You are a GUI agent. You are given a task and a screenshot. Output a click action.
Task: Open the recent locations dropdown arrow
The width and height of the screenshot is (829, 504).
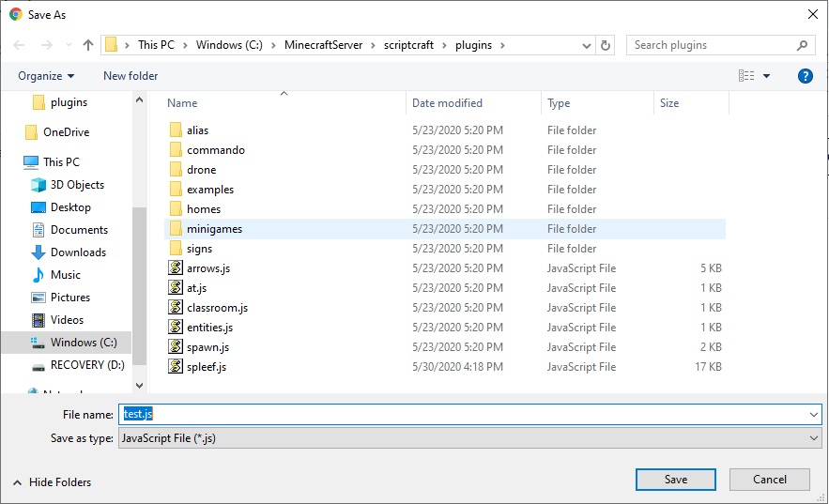(69, 45)
